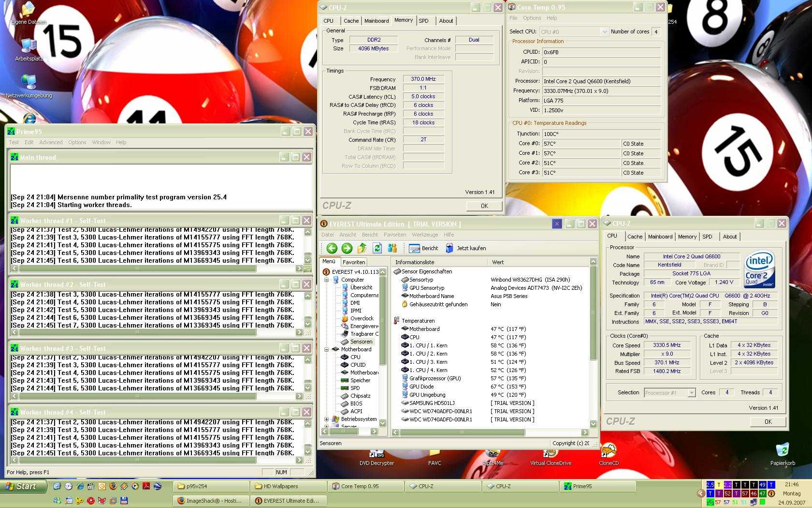Open the File menu in Core Temp
The image size is (812, 508).
coord(513,18)
